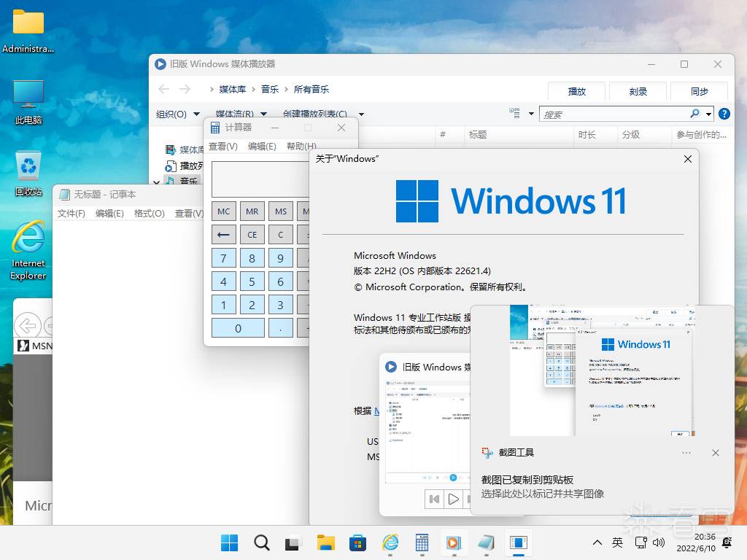This screenshot has width=747, height=560.
Task: Open the Administrator folder on desktop
Action: coord(28,31)
